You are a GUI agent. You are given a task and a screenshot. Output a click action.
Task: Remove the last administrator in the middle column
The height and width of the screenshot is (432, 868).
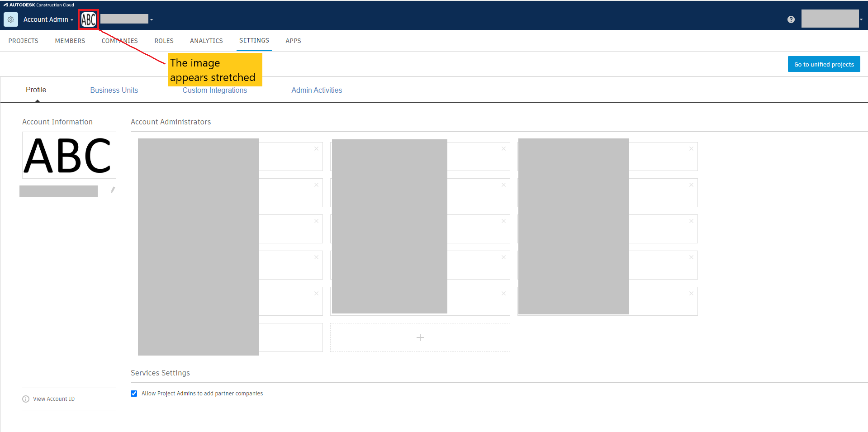pyautogui.click(x=503, y=293)
